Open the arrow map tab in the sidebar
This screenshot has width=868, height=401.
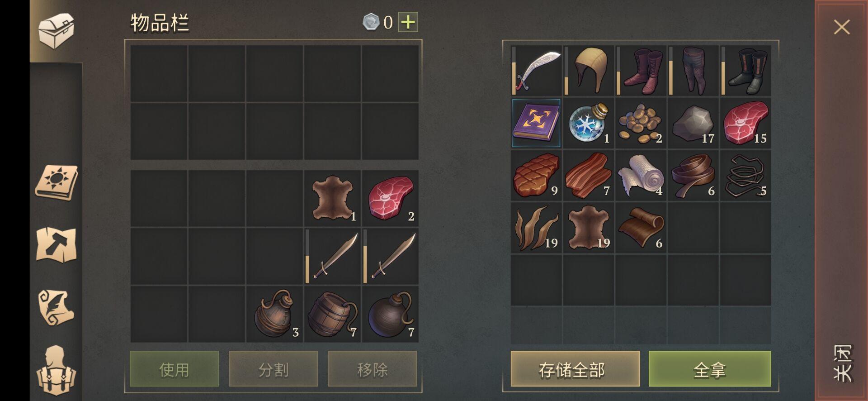(56, 245)
